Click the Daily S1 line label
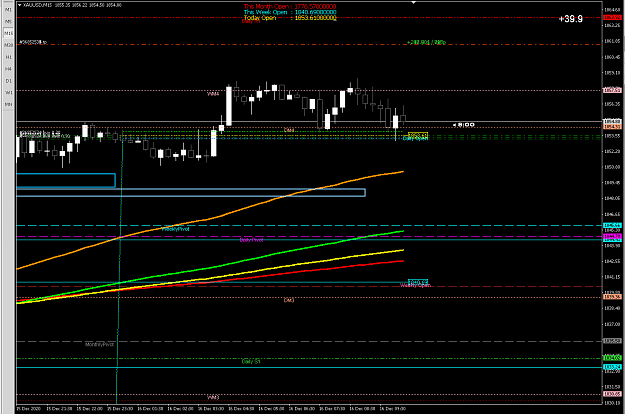This screenshot has height=414, width=625. (x=251, y=361)
